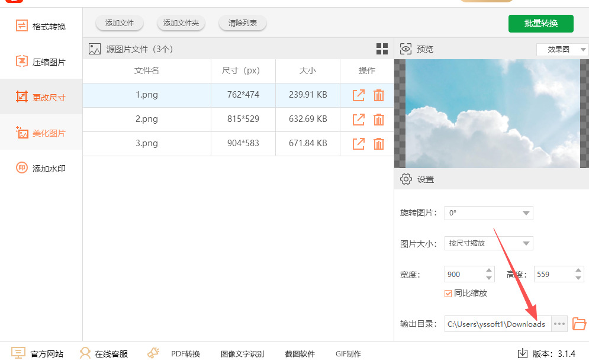589x364 pixels.
Task: Delete 1.png using its trash icon
Action: coord(379,95)
